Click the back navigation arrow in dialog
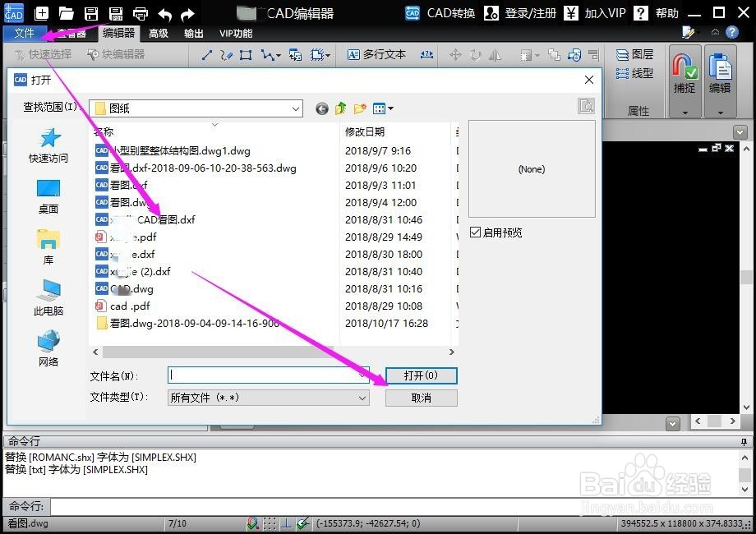 tap(321, 108)
